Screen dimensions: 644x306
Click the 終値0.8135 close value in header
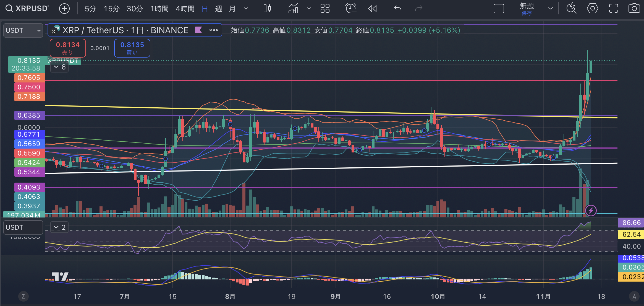375,30
